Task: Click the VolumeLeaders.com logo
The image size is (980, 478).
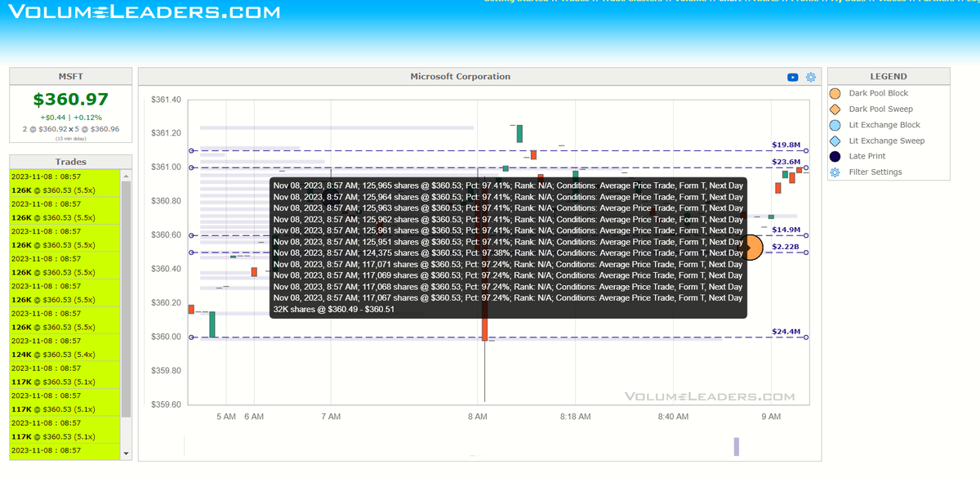Action: 143,12
